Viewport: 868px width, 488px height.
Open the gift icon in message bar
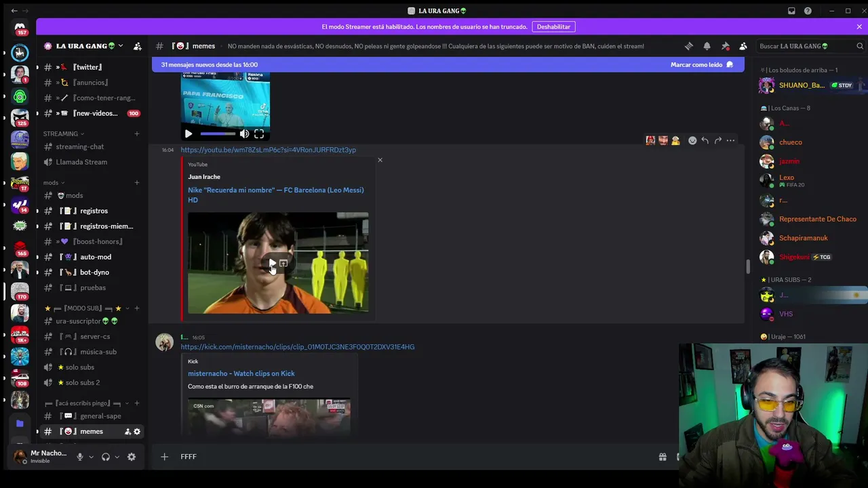[663, 457]
